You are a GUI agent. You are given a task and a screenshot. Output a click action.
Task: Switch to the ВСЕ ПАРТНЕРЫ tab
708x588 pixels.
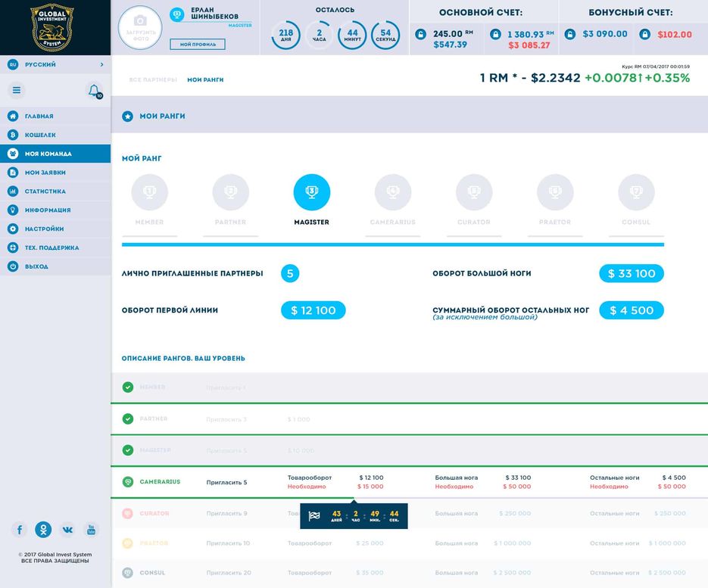click(153, 80)
